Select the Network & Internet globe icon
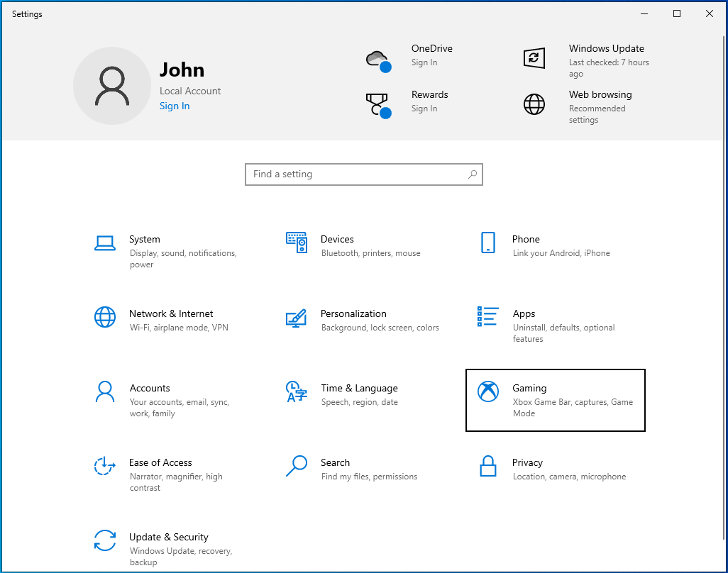The width and height of the screenshot is (728, 573). 105,317
